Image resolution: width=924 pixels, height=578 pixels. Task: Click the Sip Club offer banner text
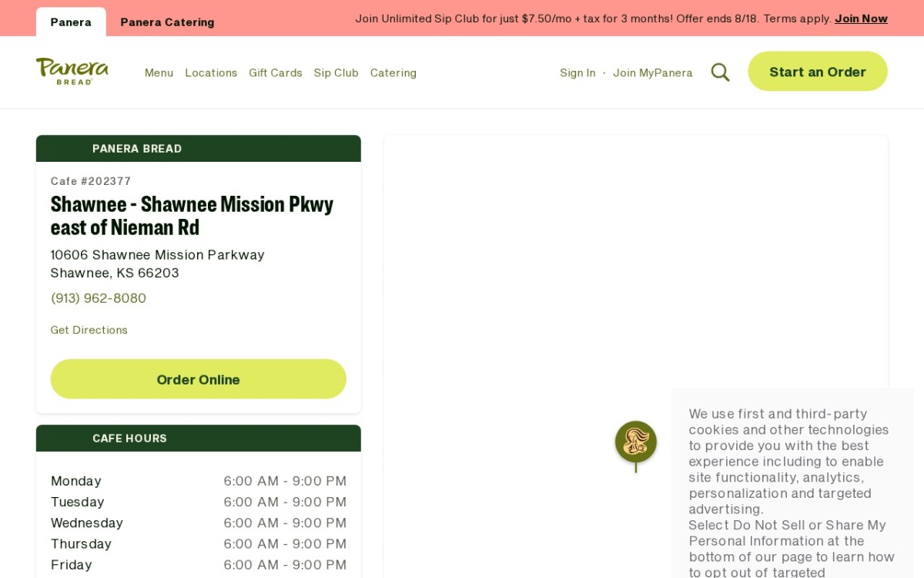[593, 18]
